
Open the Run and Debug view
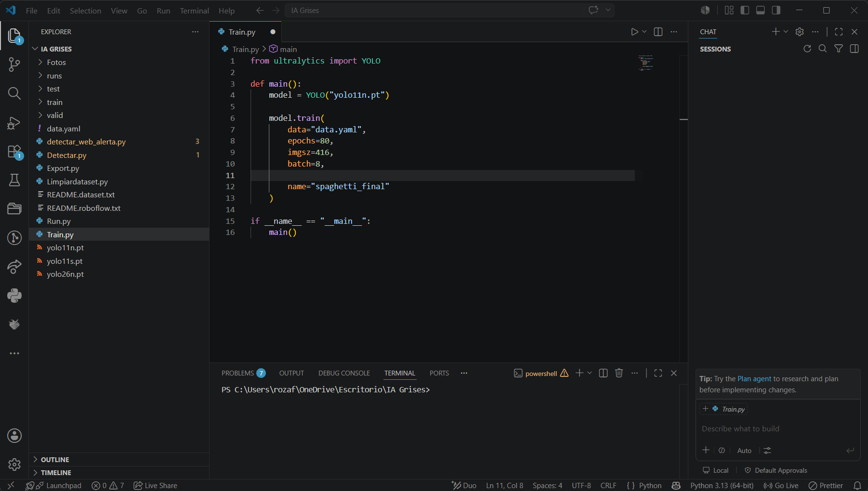(14, 123)
